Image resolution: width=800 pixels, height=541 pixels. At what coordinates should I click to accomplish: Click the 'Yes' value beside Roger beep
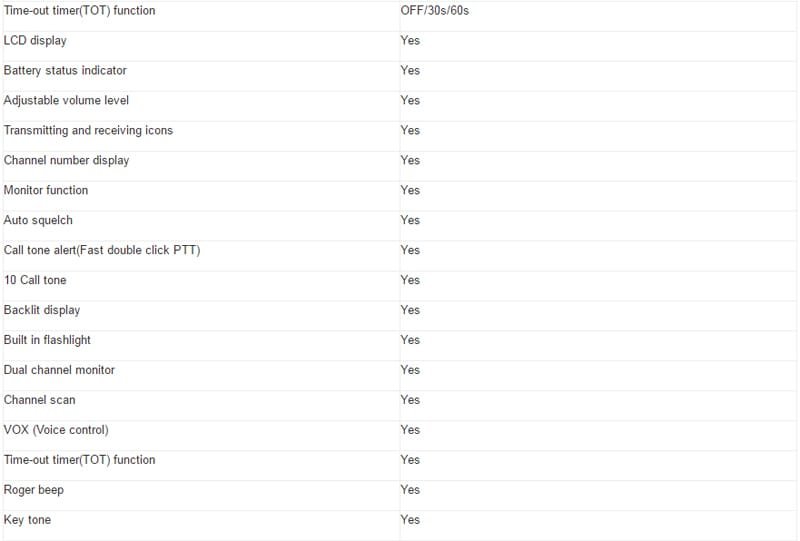pyautogui.click(x=410, y=490)
